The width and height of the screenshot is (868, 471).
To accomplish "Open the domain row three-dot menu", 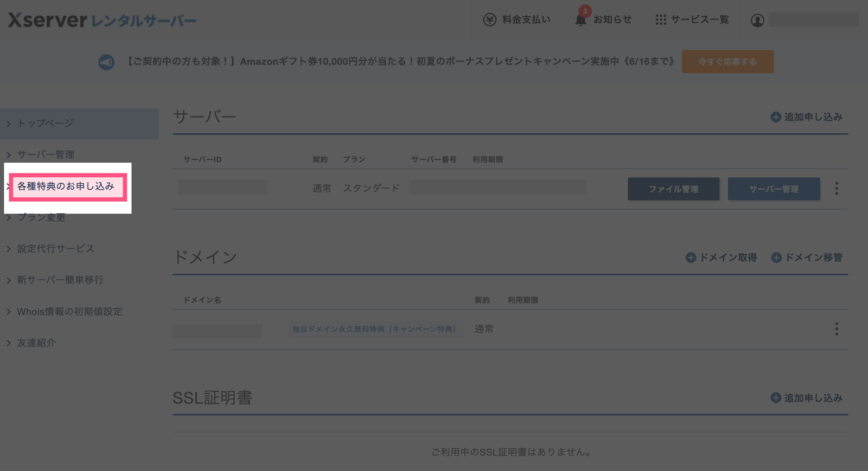I will point(837,329).
